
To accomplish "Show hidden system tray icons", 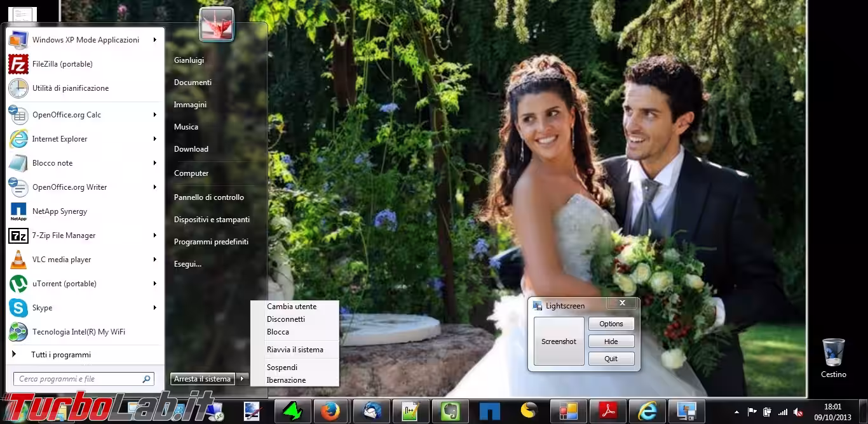I will point(736,412).
